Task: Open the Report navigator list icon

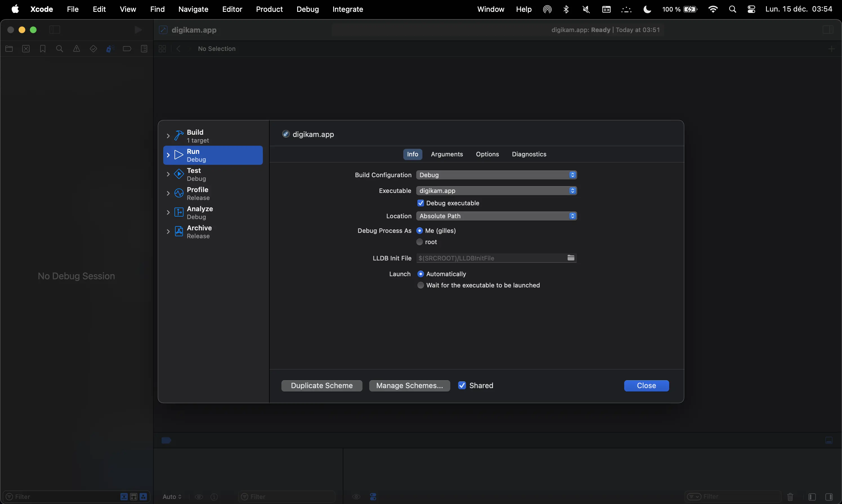Action: click(144, 49)
